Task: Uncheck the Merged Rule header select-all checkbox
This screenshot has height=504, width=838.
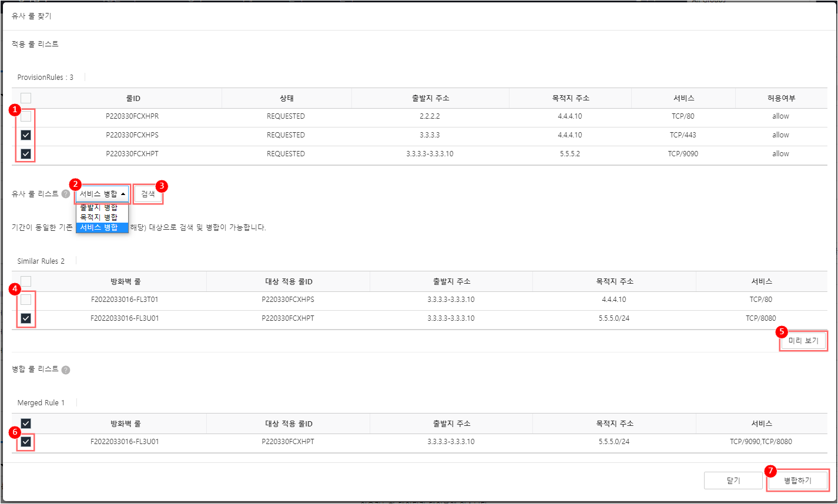Action: [x=26, y=424]
